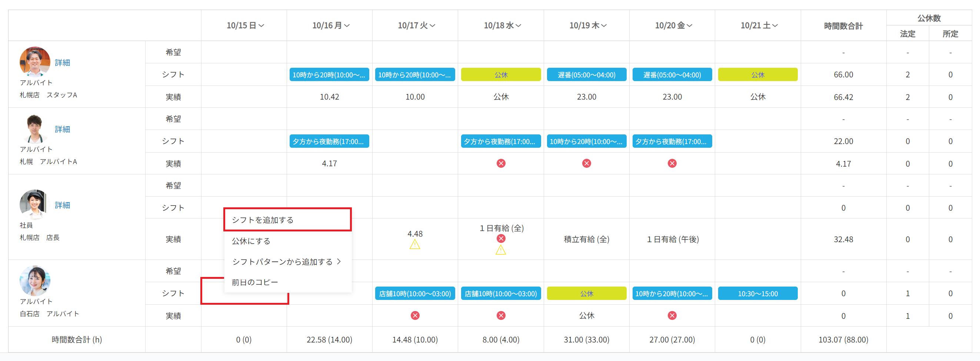Click red error icon under 1日有給(全)
This screenshot has height=361, width=980.
pyautogui.click(x=501, y=238)
